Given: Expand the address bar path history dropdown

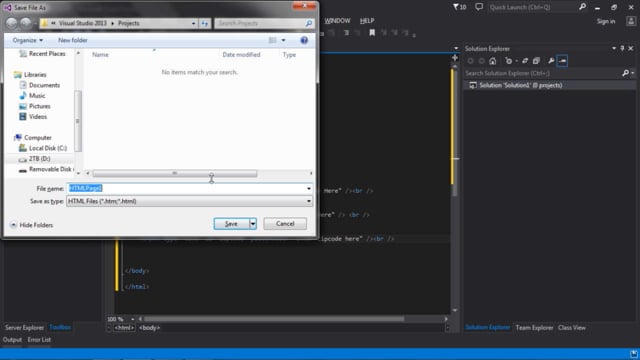Looking at the screenshot, I should (x=193, y=23).
